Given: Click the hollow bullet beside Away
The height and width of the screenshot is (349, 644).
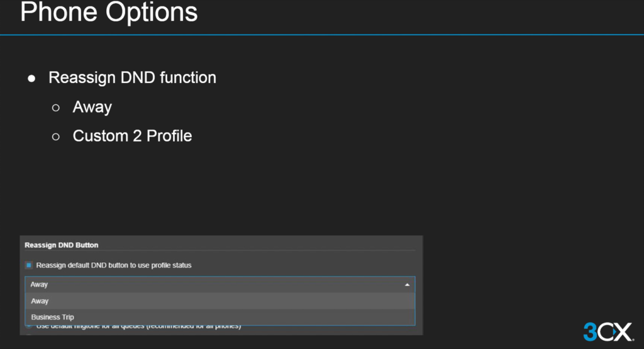Looking at the screenshot, I should (56, 108).
